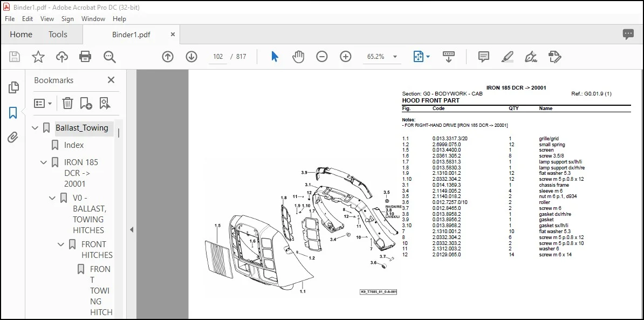644x320 pixels.
Task: Click the 'chassis frame' part name
Action: pyautogui.click(x=554, y=185)
